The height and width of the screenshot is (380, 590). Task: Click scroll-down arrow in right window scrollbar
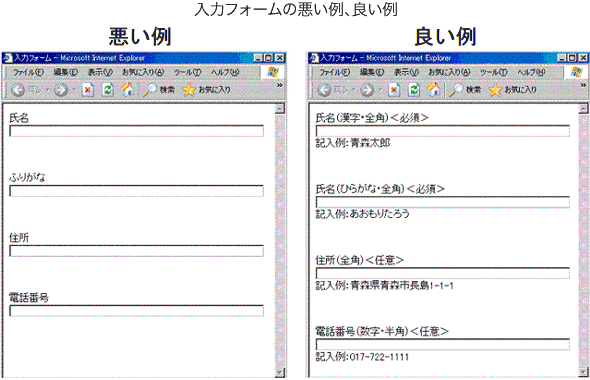(x=583, y=372)
